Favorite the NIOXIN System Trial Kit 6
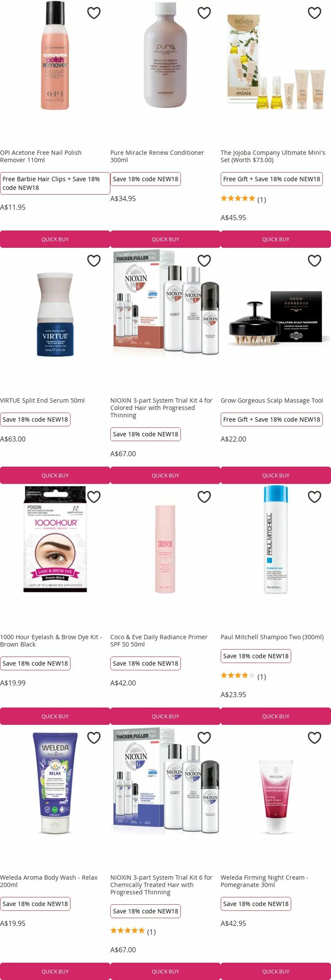 point(204,738)
